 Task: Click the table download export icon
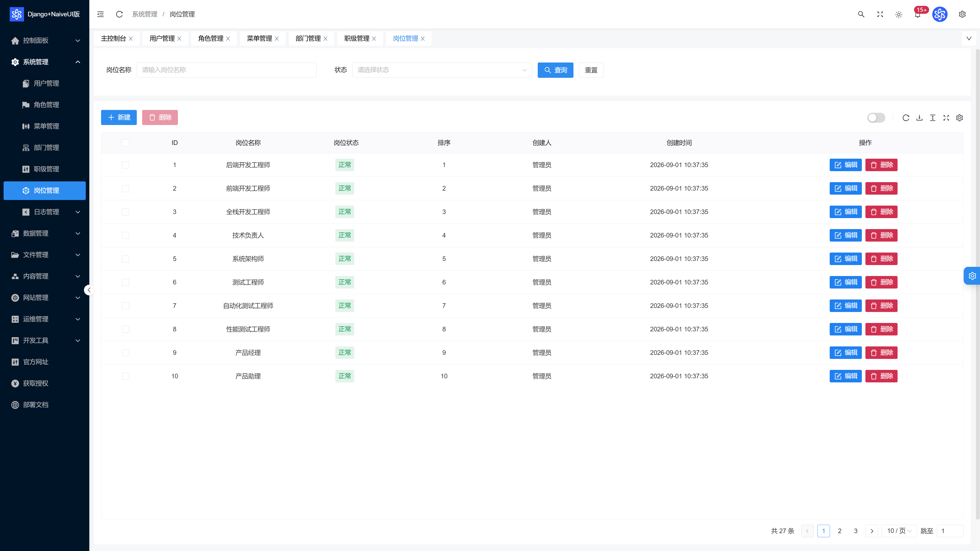pyautogui.click(x=920, y=118)
